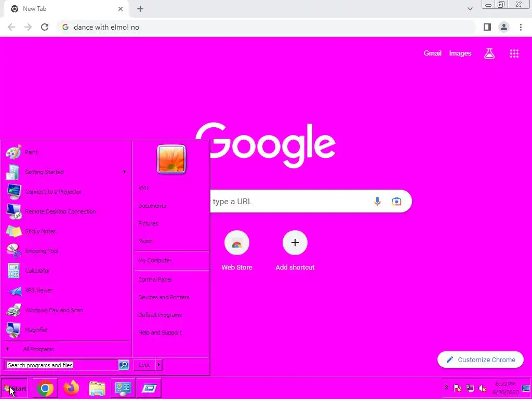Image resolution: width=532 pixels, height=399 pixels.
Task: Toggle Chrome's side panel
Action: coord(487,27)
